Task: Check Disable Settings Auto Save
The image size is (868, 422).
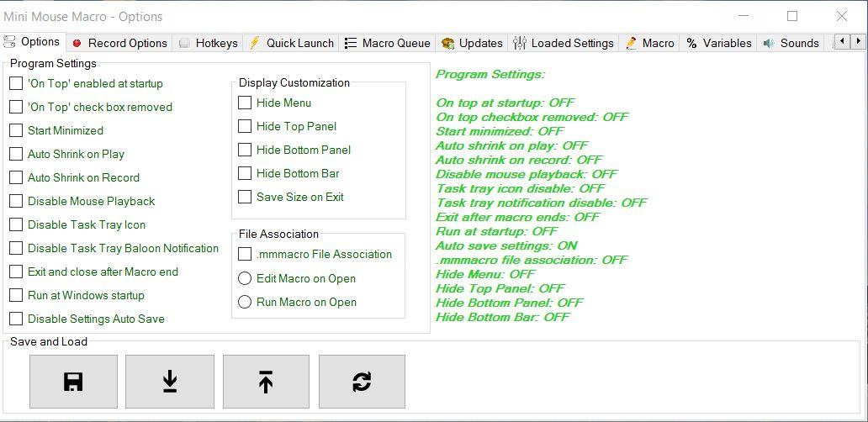Action: pos(16,319)
